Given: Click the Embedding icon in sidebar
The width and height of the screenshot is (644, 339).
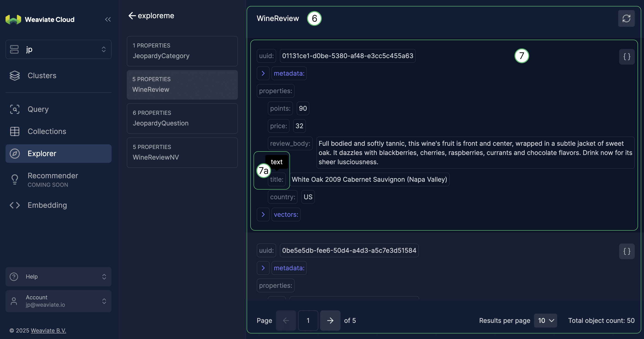Looking at the screenshot, I should pos(15,205).
